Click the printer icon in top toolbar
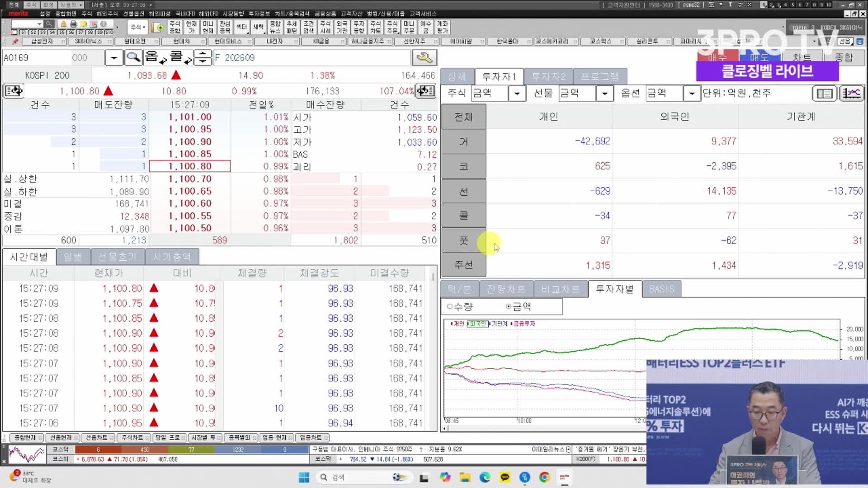 [x=74, y=24]
